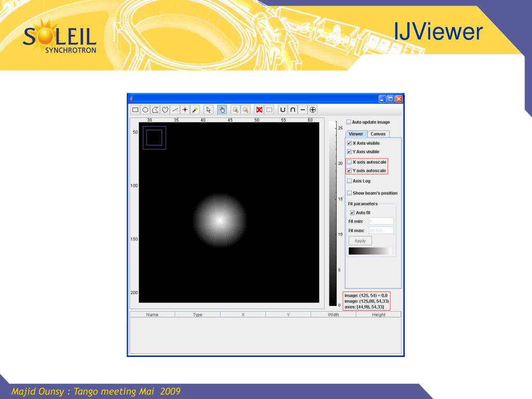Image resolution: width=532 pixels, height=399 pixels.
Task: Select the red crosshair point tool
Action: (185, 110)
